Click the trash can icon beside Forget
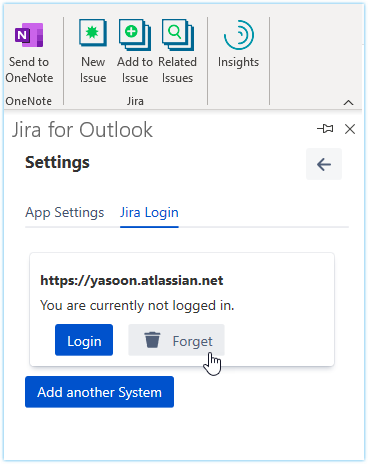The image size is (370, 466). tap(152, 340)
